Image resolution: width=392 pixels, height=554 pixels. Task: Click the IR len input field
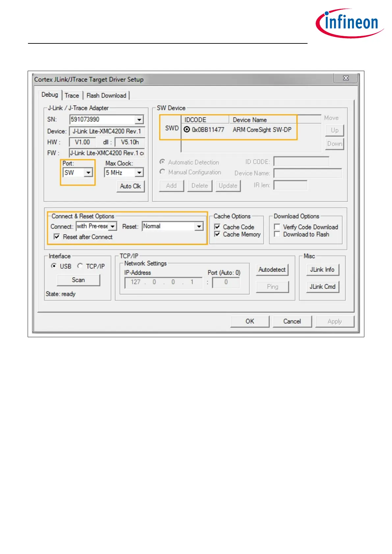(291, 185)
